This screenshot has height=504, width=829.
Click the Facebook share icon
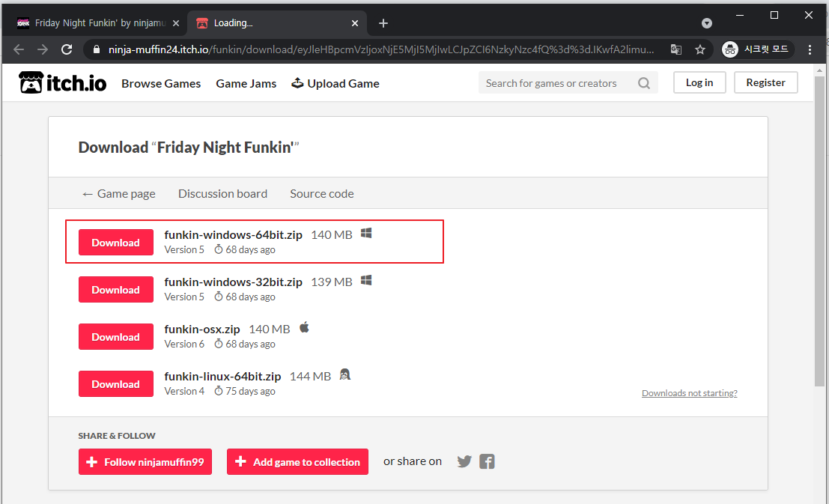pyautogui.click(x=487, y=462)
